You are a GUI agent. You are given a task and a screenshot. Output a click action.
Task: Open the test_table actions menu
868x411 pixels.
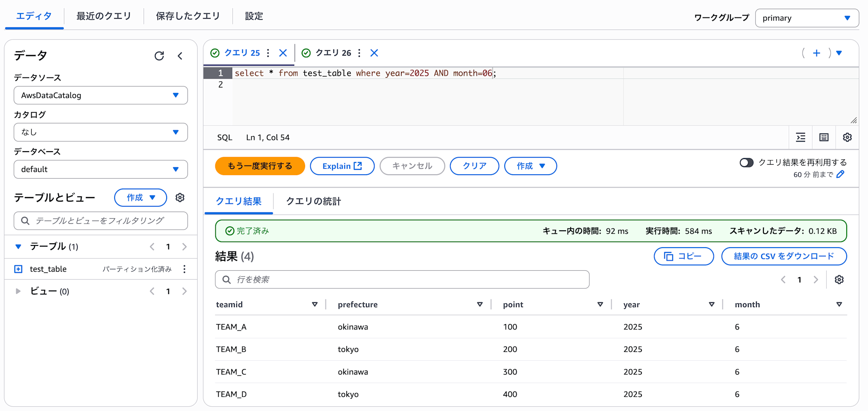pyautogui.click(x=184, y=269)
